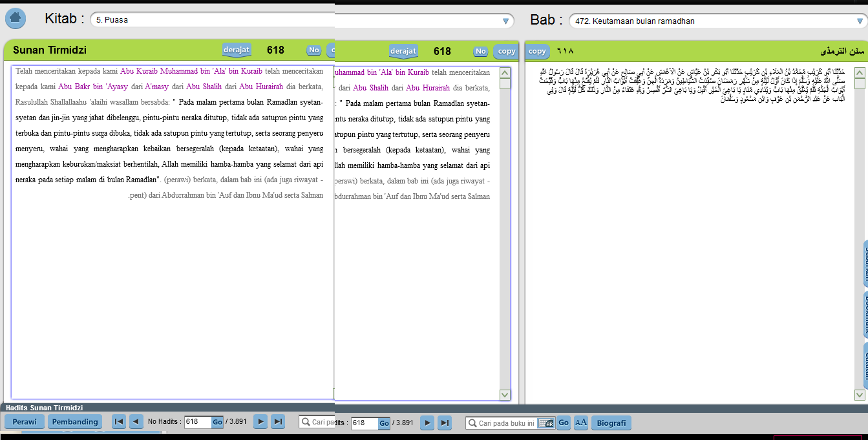This screenshot has height=440, width=868.
Task: Click the 'Sunan Tirmidzi' panel title
Action: point(50,50)
